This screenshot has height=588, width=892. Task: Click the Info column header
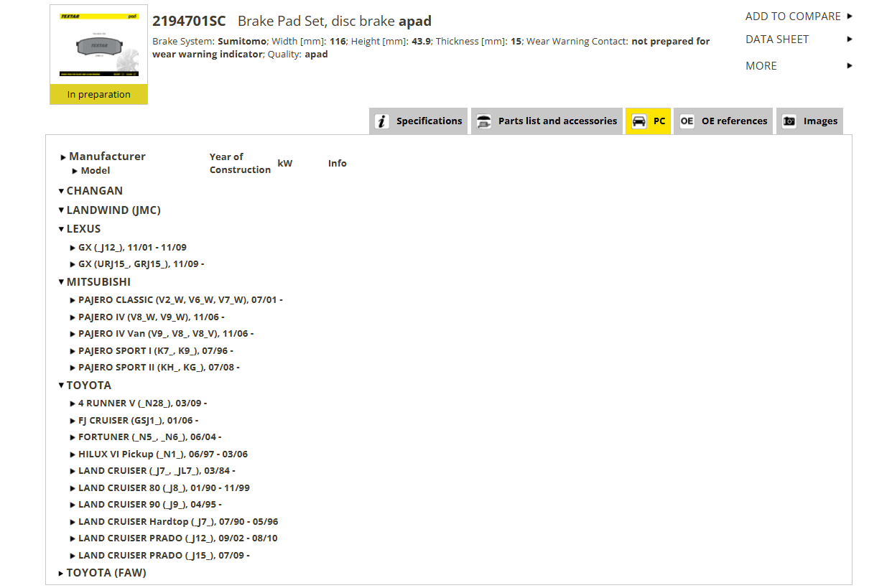coord(338,164)
